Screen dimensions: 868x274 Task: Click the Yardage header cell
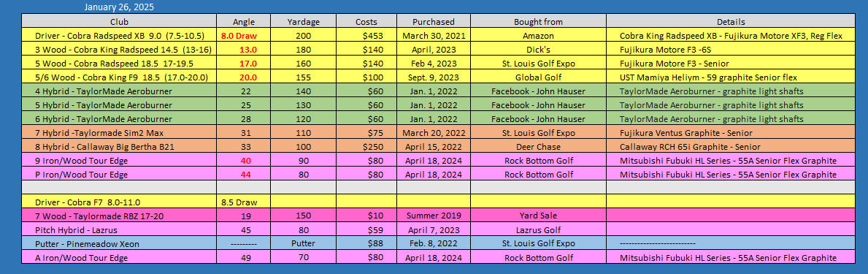tap(304, 22)
